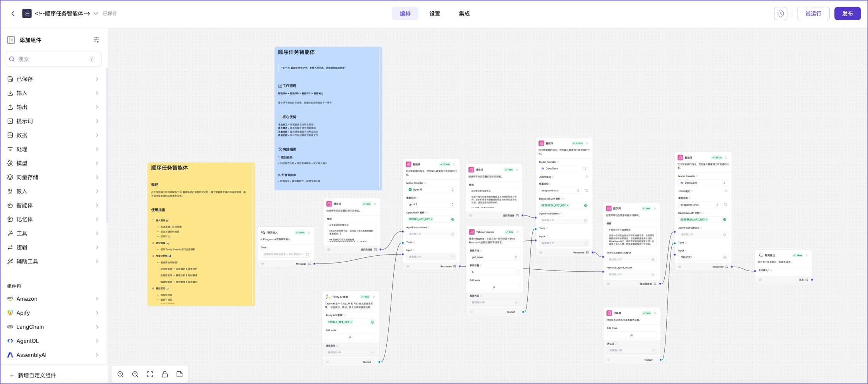
Task: Open the gpt-4.1 model name dropdown
Action: pyautogui.click(x=431, y=204)
